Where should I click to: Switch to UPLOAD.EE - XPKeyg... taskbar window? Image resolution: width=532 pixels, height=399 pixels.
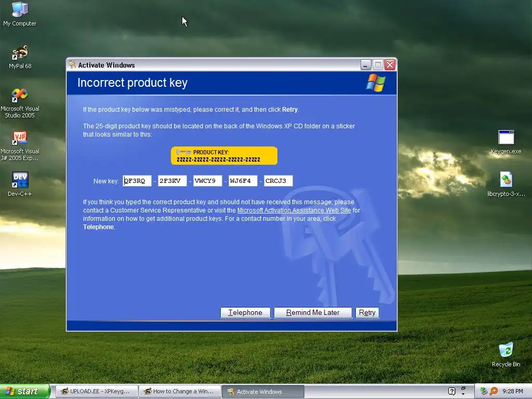coord(97,391)
